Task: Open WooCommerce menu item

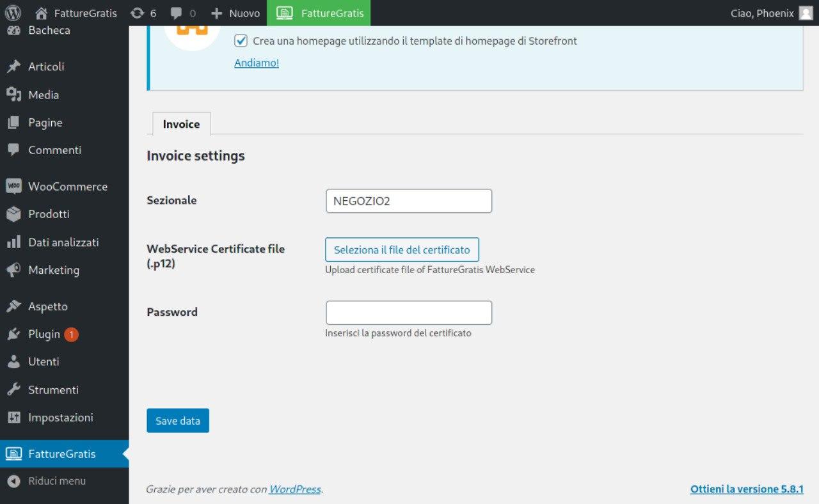Action: click(x=64, y=186)
